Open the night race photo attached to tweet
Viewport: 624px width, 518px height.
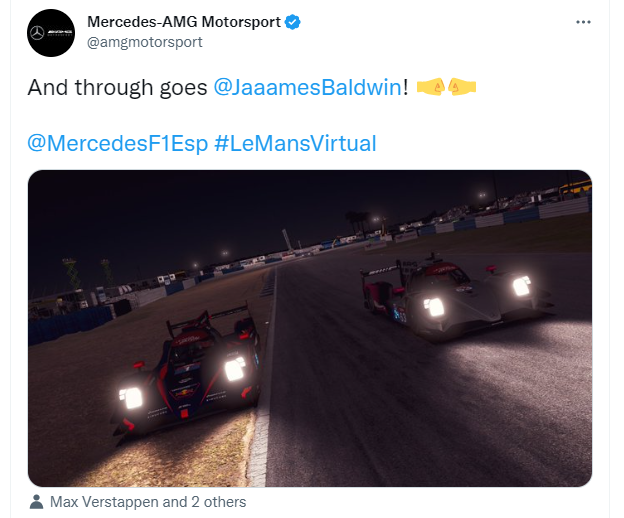coord(310,328)
